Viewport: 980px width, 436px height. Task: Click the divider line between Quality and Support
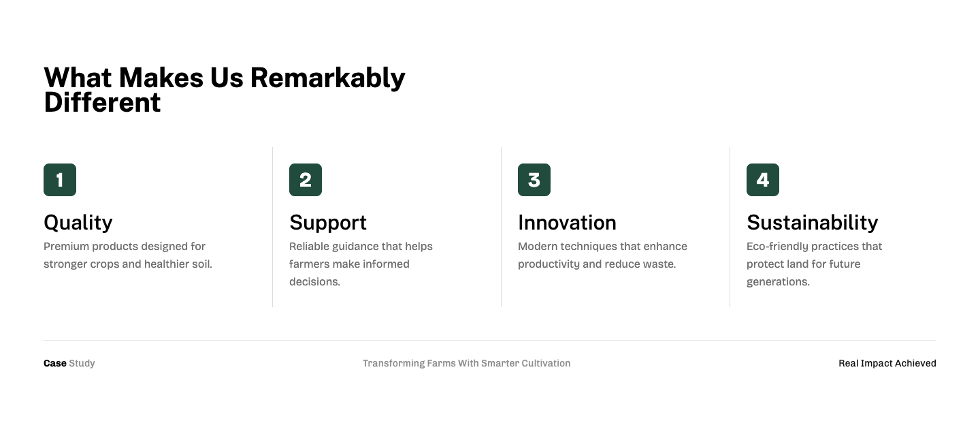[x=273, y=227]
